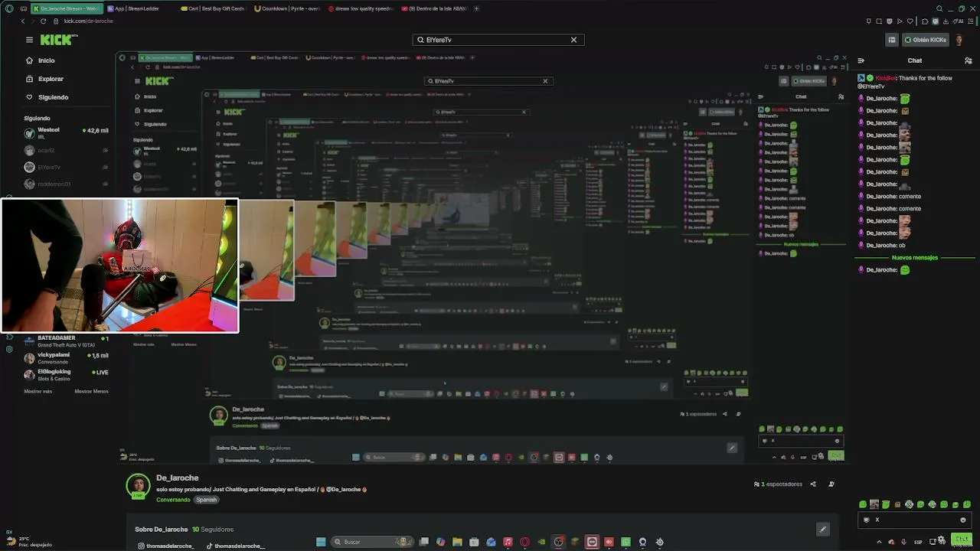
Task: Click the Nuevos mensajes indicator in chat
Action: pos(915,258)
